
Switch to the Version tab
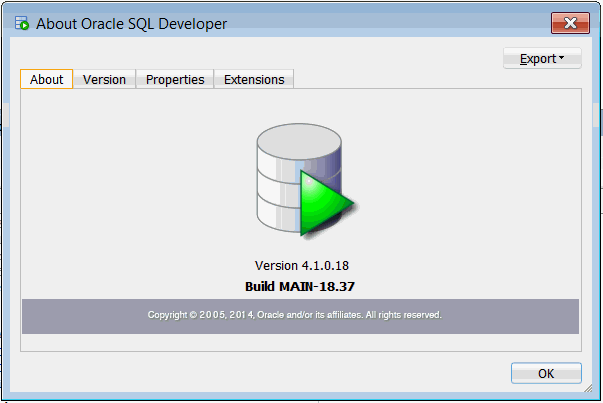pyautogui.click(x=104, y=79)
